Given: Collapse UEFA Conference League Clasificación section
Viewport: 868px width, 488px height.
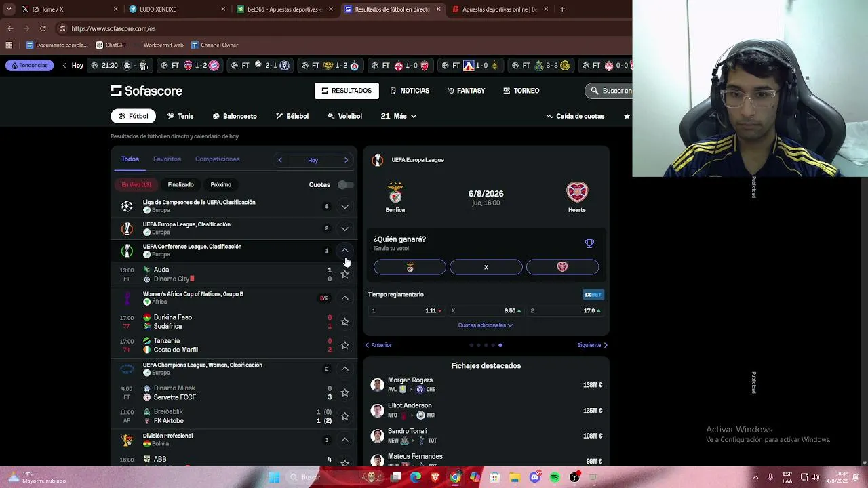Looking at the screenshot, I should tap(344, 251).
